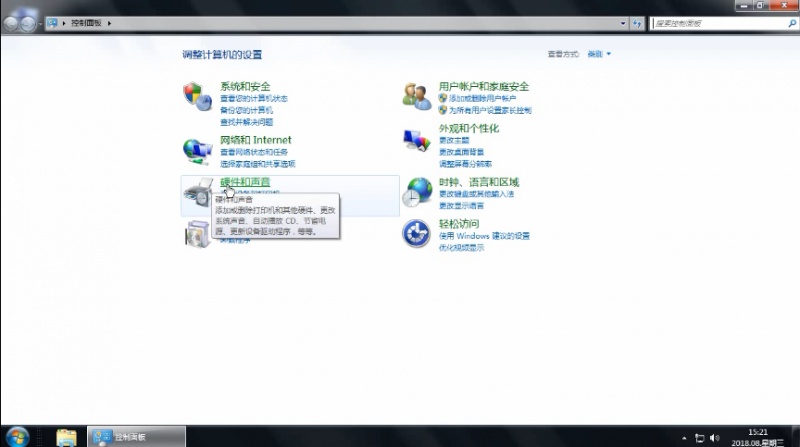Open the Windows Start orb

tap(17, 437)
